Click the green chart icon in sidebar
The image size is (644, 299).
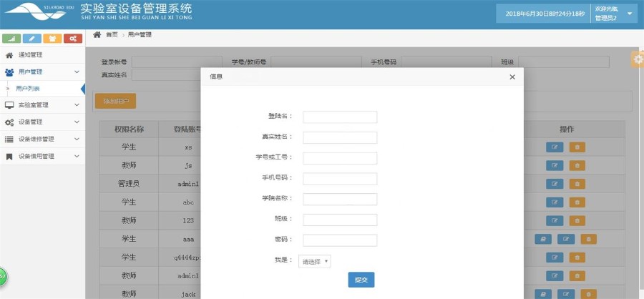click(11, 39)
